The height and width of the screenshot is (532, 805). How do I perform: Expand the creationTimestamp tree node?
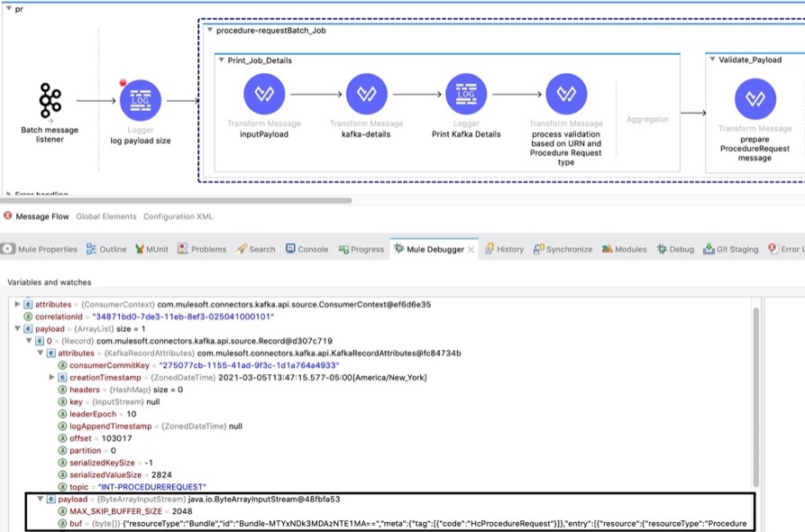pyautogui.click(x=52, y=377)
